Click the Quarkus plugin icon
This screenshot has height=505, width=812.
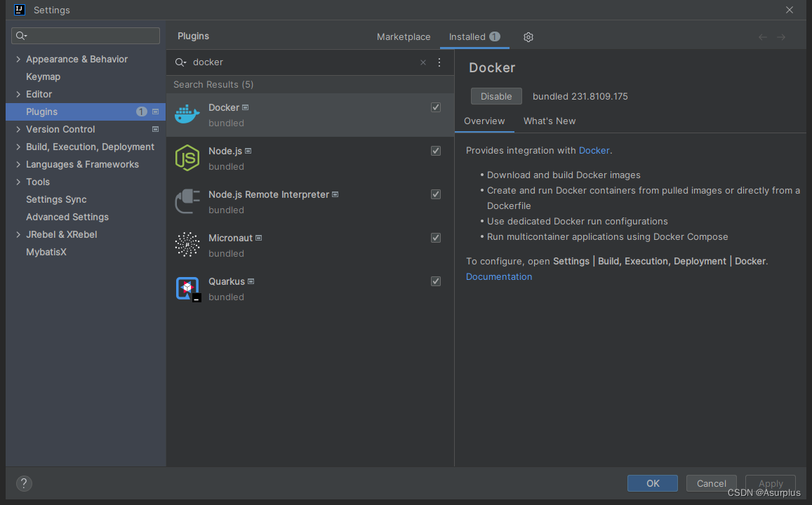point(187,289)
